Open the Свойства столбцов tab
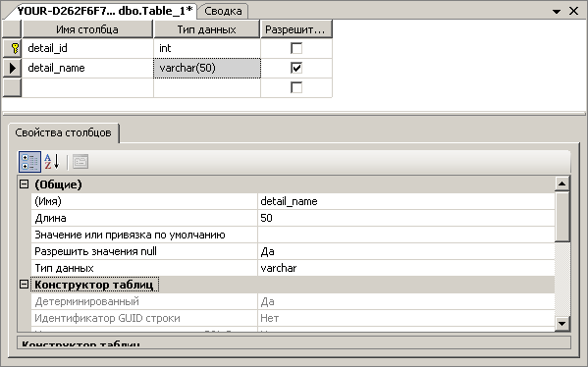The height and width of the screenshot is (367, 588). click(x=64, y=132)
